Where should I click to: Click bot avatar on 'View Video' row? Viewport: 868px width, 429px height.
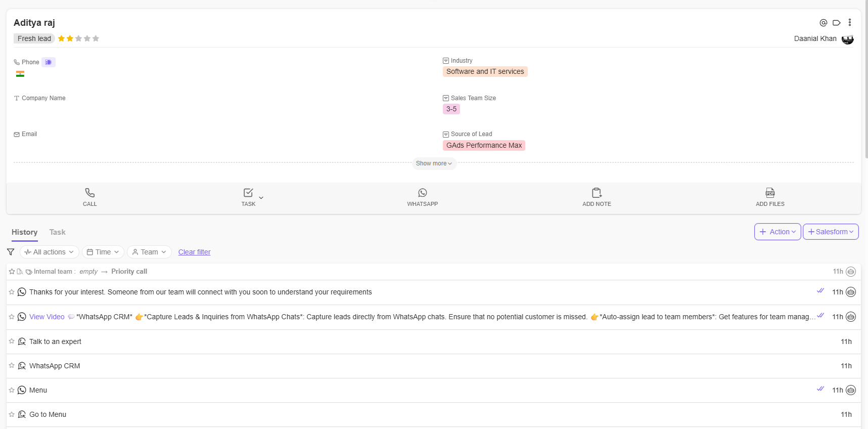click(851, 317)
